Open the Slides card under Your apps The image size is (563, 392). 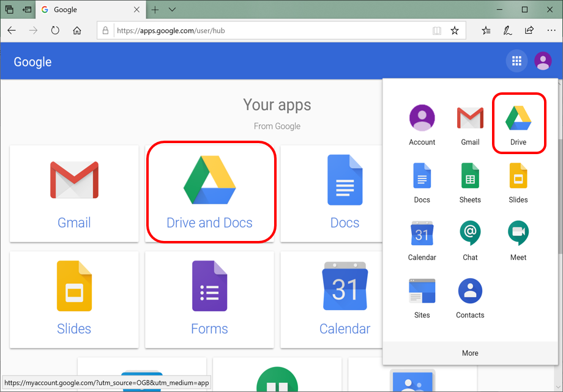click(74, 300)
